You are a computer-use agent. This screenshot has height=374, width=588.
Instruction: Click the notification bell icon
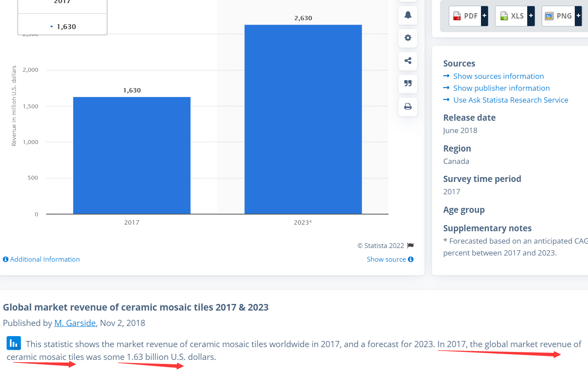(408, 15)
